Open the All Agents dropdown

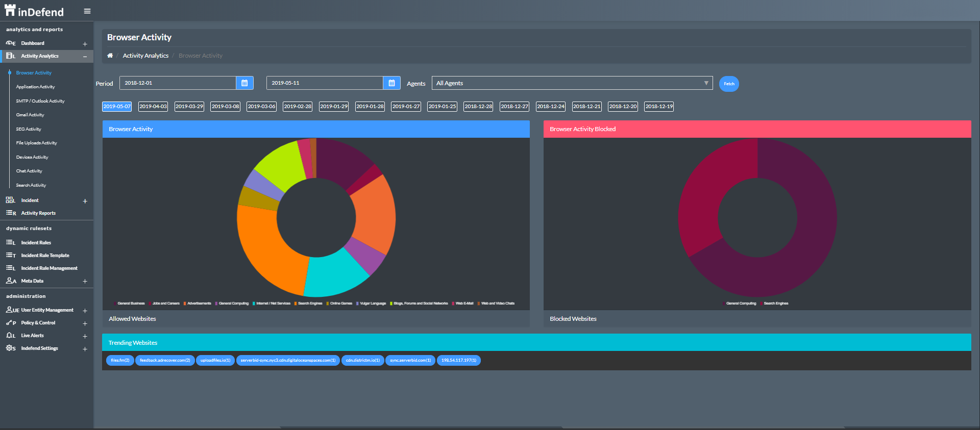tap(572, 83)
